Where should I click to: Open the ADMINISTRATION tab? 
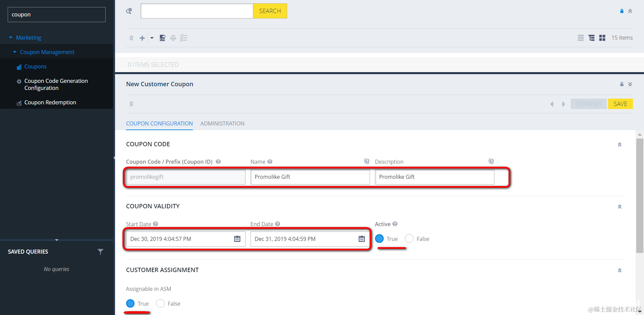(x=222, y=123)
